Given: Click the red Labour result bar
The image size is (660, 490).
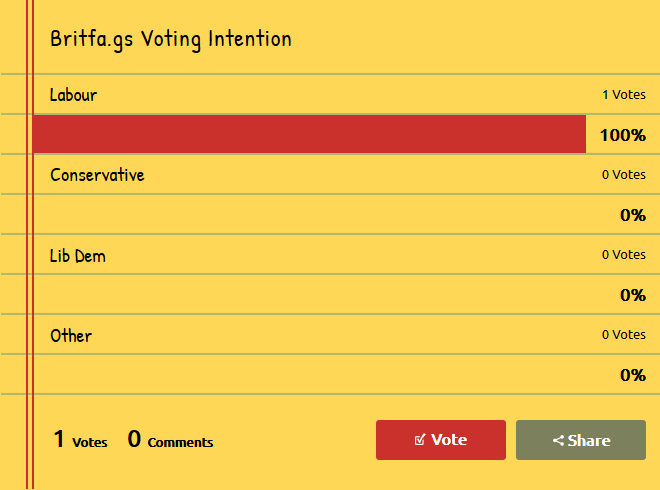Looking at the screenshot, I should click(x=309, y=134).
